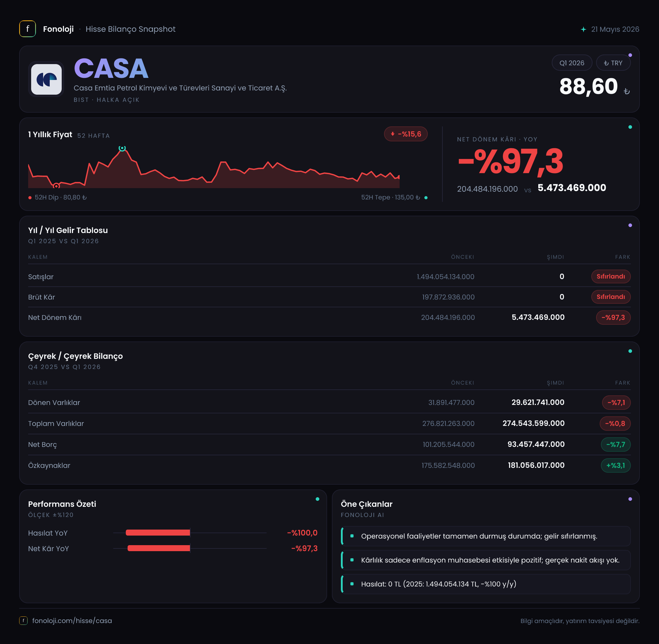Click the Net Kâr YoY value -%97,3
Viewport: 659px width, 644px height.
pos(304,548)
